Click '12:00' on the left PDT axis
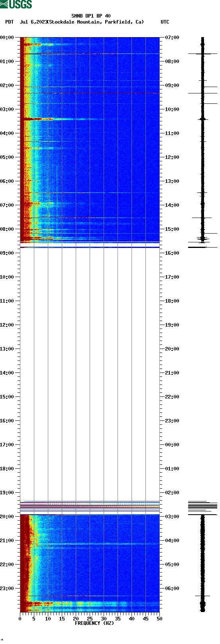The height and width of the screenshot is (644, 220). (7, 325)
